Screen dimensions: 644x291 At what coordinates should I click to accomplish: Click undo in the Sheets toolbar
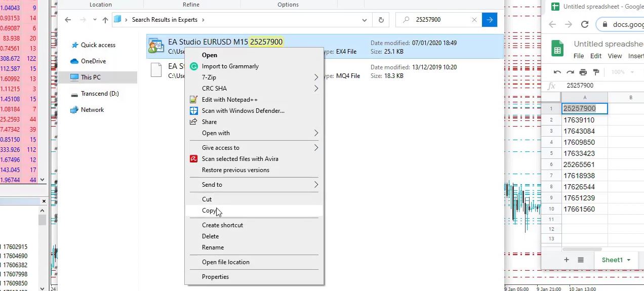click(x=557, y=72)
